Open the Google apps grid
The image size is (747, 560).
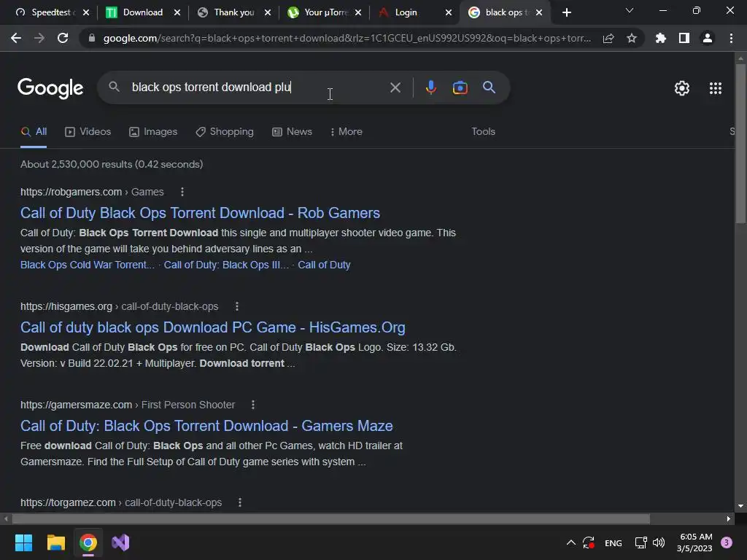pos(716,88)
